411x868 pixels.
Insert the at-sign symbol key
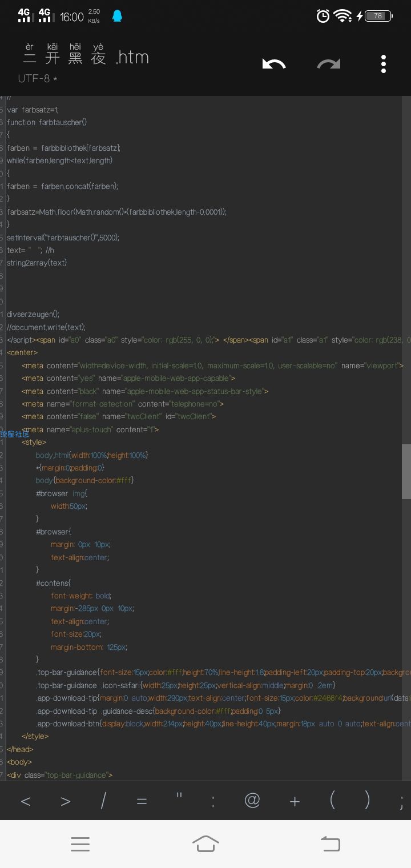(x=252, y=801)
